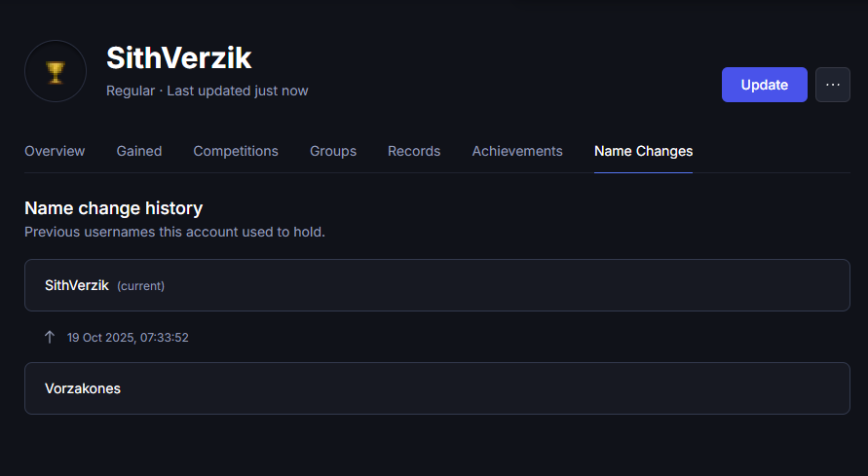
Task: View the Records tab
Action: point(414,151)
